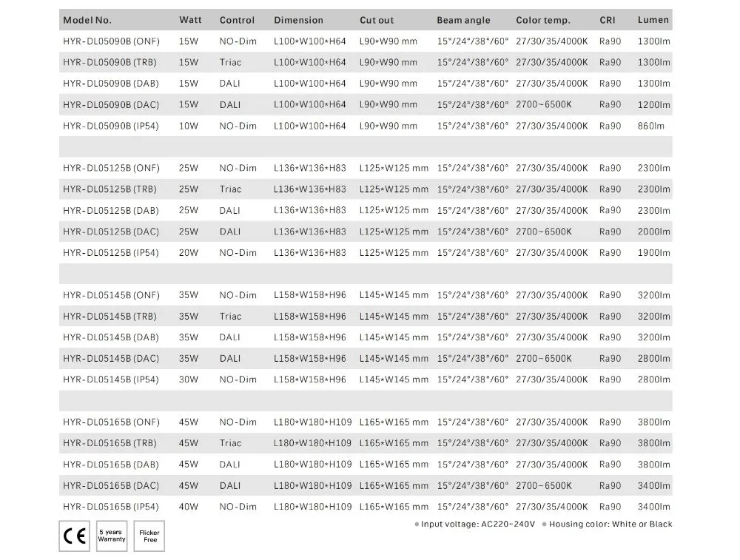Image resolution: width=740 pixels, height=560 pixels.
Task: Click the Flicker Free badge
Action: point(150,536)
